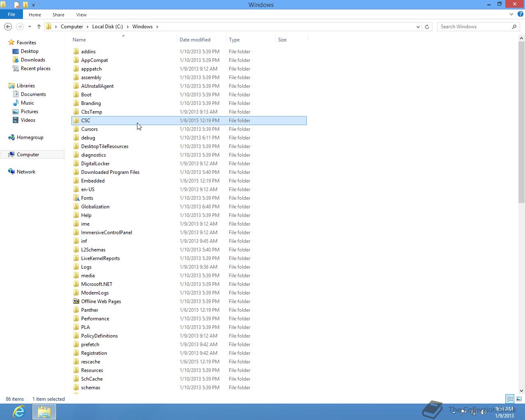
Task: Select the PolicyDefinitions folder
Action: point(99,336)
